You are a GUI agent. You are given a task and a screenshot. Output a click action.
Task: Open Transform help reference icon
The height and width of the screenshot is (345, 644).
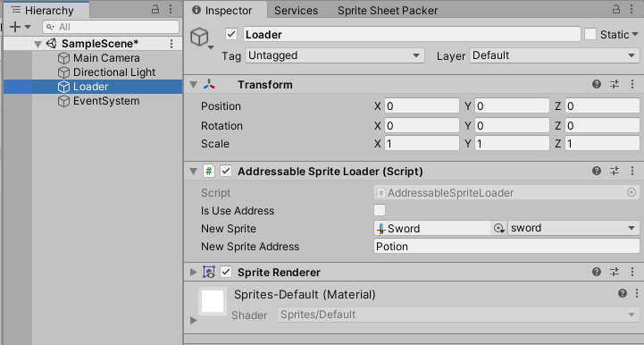pyautogui.click(x=597, y=84)
